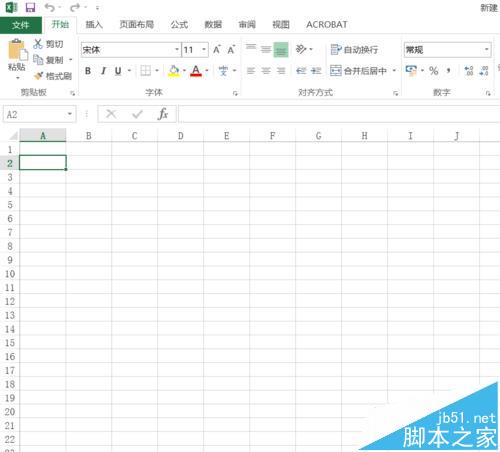Open underline style dropdown arrow

pos(129,71)
